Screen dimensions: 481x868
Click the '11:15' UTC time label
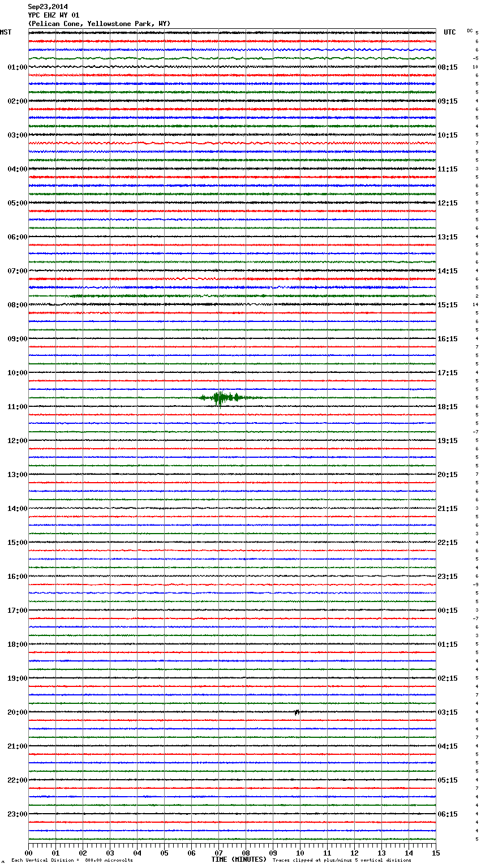(448, 169)
